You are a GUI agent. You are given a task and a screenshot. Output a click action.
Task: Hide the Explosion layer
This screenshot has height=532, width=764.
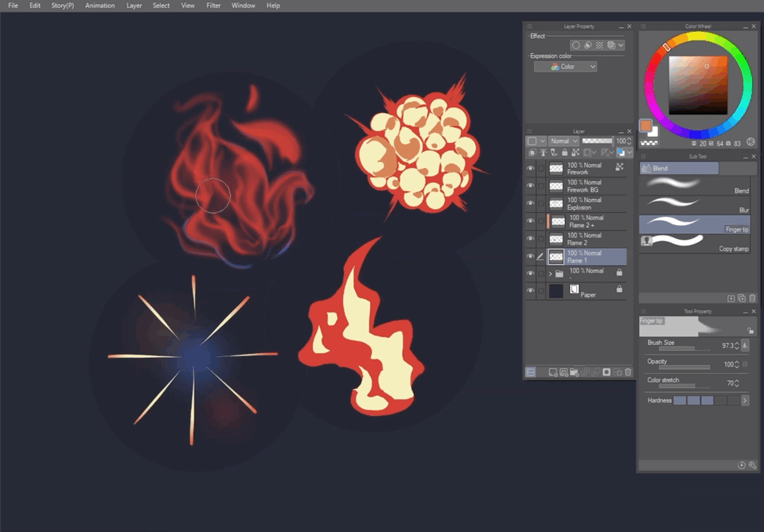coord(530,204)
